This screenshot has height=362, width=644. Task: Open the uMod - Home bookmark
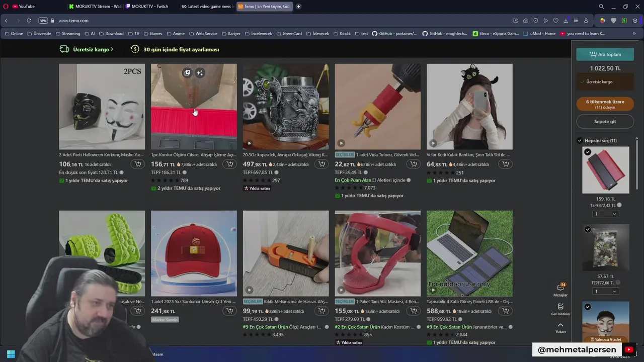(x=539, y=34)
